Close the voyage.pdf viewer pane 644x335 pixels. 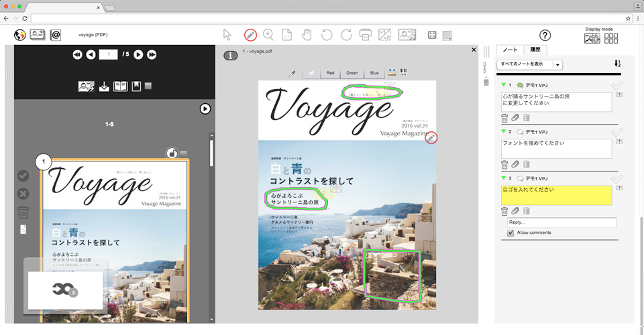tap(474, 50)
